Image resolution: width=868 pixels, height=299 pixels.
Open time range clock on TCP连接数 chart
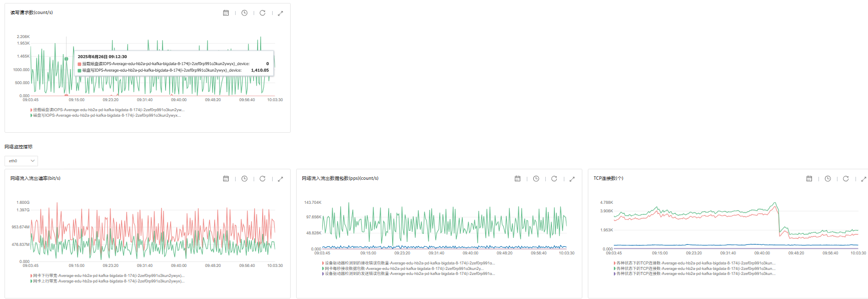pos(827,179)
